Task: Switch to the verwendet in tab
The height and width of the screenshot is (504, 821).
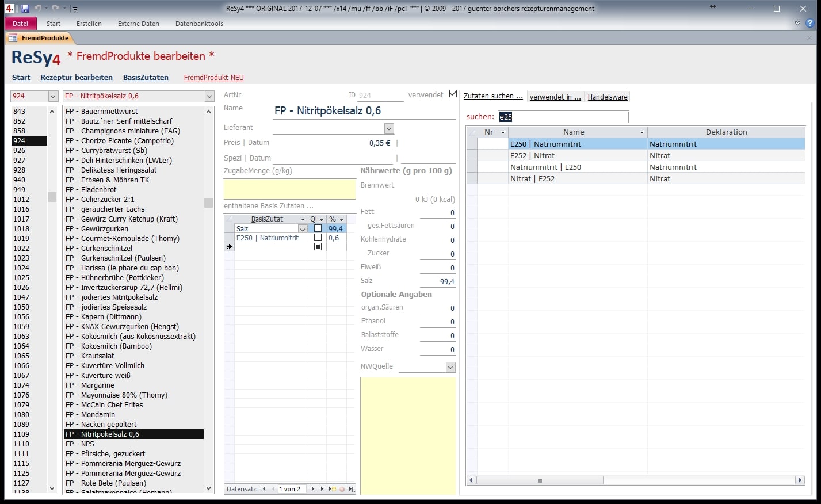Action: pyautogui.click(x=555, y=97)
